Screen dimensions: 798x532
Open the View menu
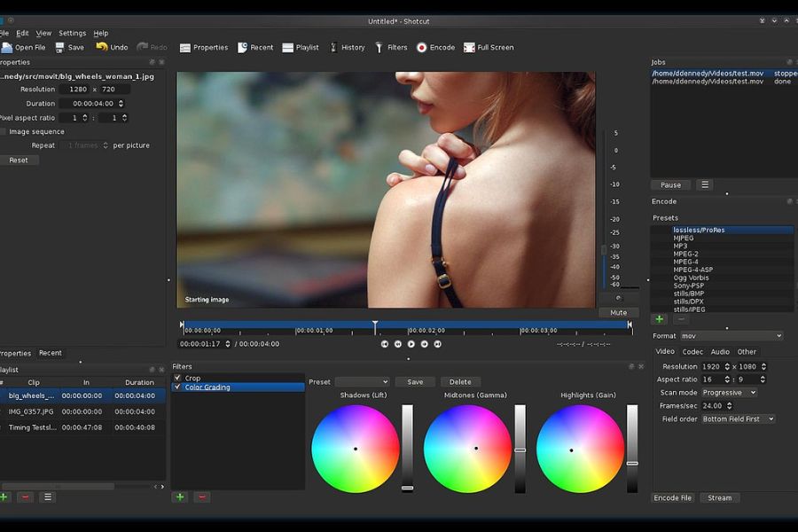pos(43,33)
